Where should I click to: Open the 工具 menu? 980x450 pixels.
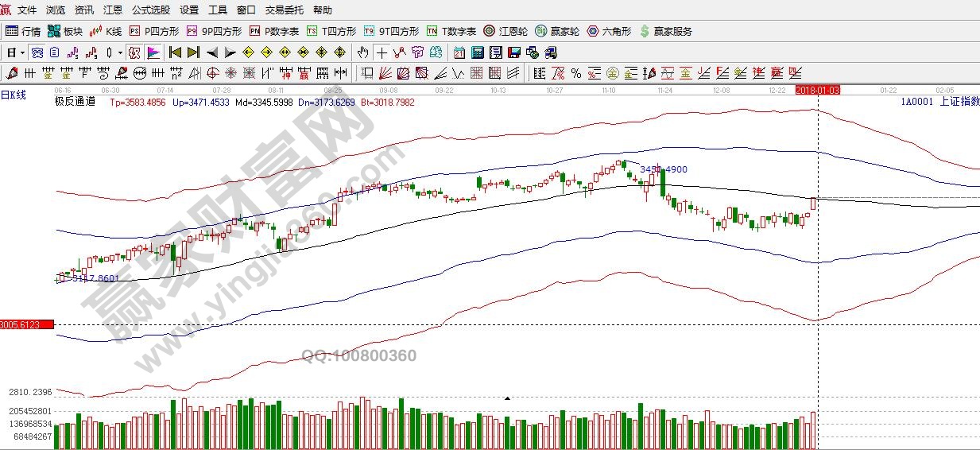click(217, 10)
